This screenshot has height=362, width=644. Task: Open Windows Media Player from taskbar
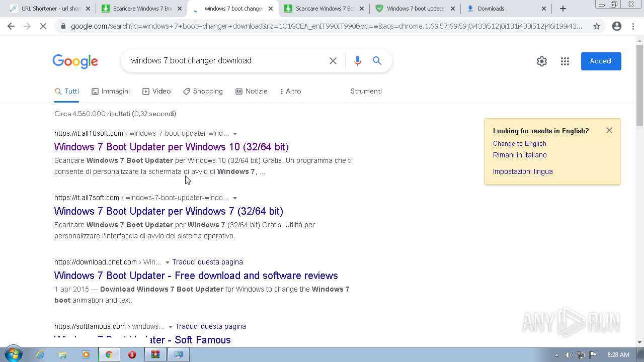tap(86, 354)
